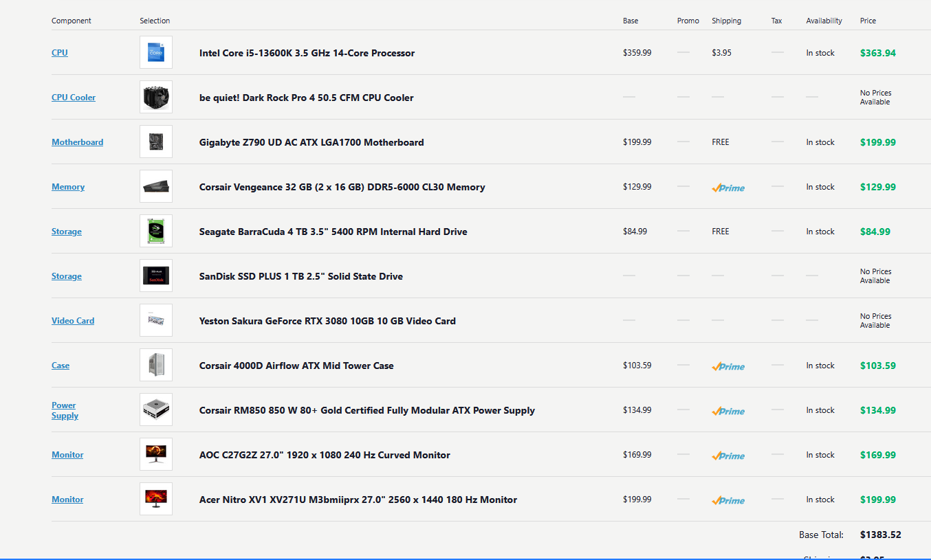Open Seagate BarraCuda 4 TB product name
This screenshot has height=560, width=931.
[x=333, y=232]
